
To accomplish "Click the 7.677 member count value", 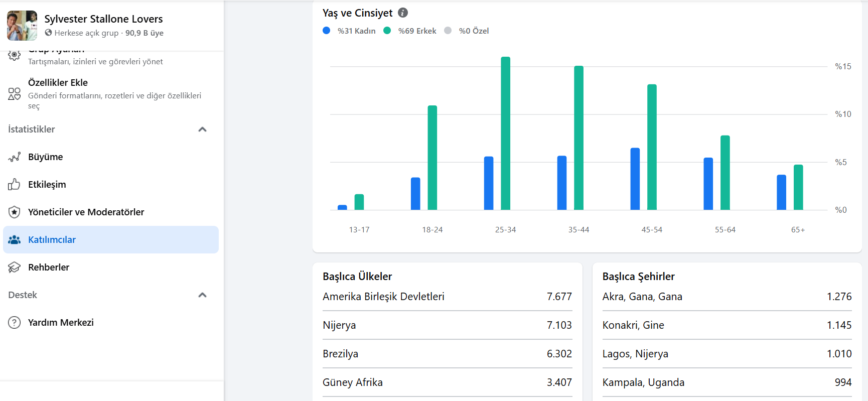I will point(559,297).
